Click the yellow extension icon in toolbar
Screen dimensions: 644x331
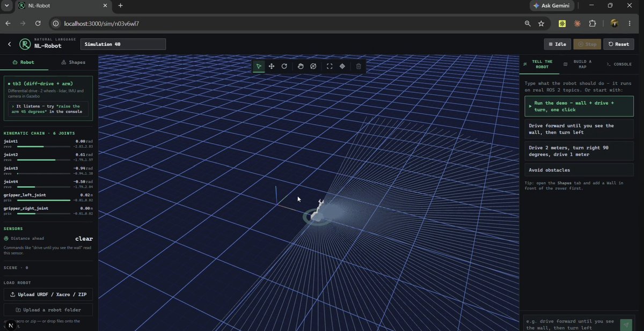(x=562, y=24)
